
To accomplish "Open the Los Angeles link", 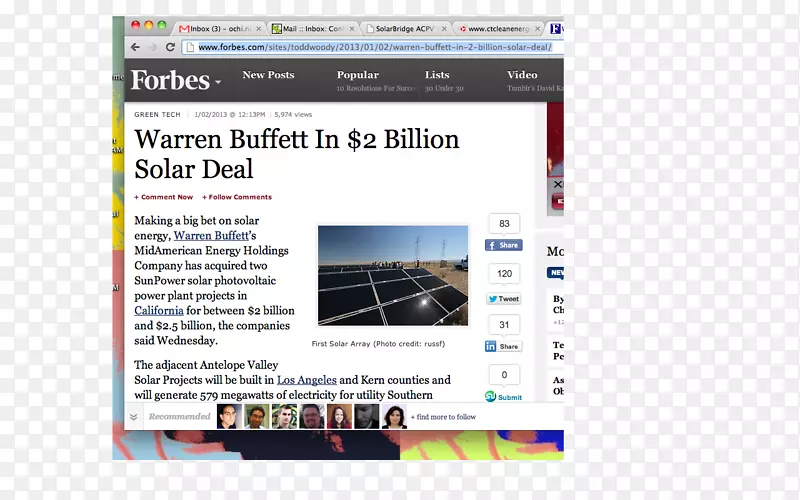I will 307,380.
